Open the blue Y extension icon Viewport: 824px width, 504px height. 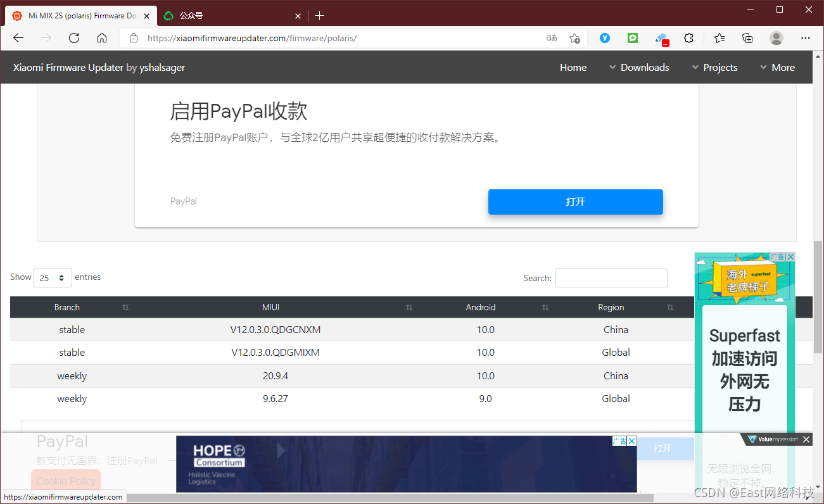605,38
